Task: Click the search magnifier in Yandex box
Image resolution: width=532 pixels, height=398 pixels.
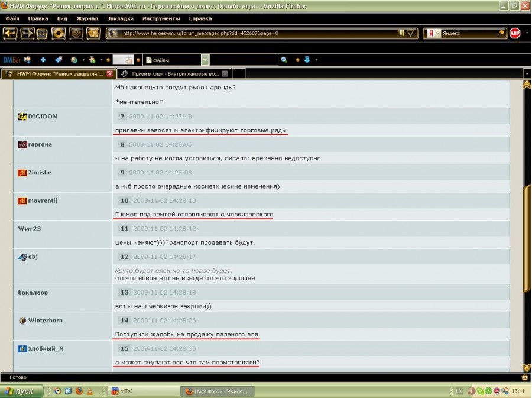Action: (x=501, y=34)
